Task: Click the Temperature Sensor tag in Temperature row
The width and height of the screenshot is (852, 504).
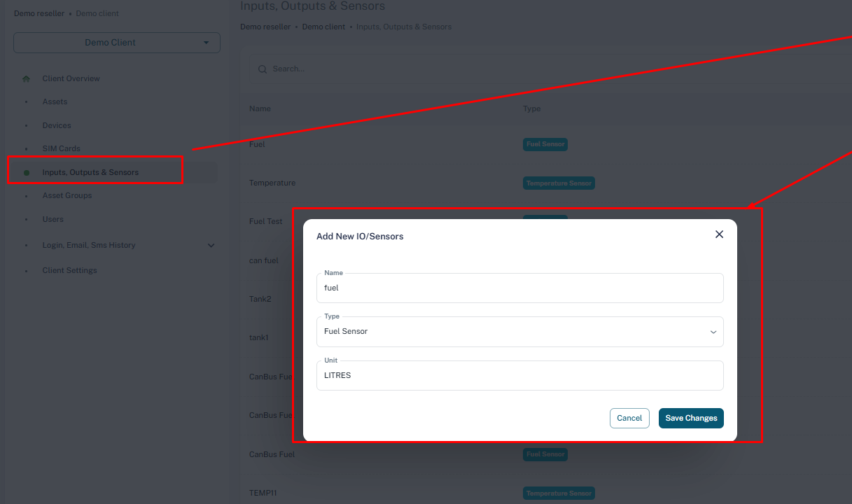Action: [559, 183]
